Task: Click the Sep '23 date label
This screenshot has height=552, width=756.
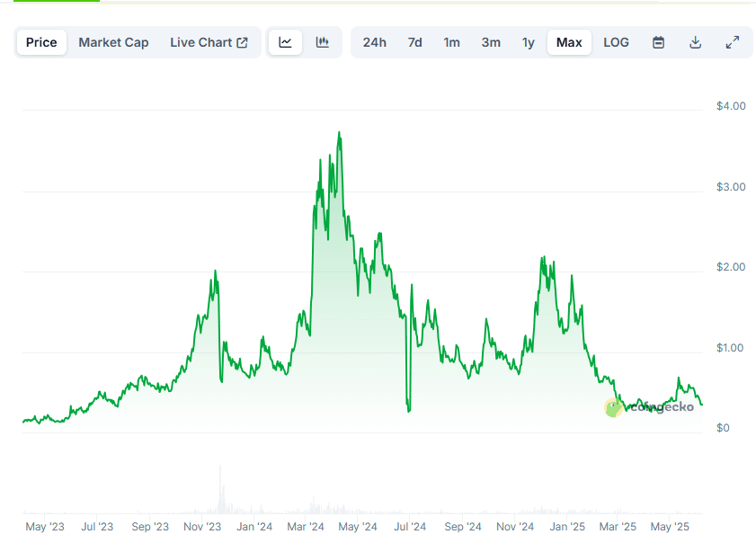Action: click(150, 527)
